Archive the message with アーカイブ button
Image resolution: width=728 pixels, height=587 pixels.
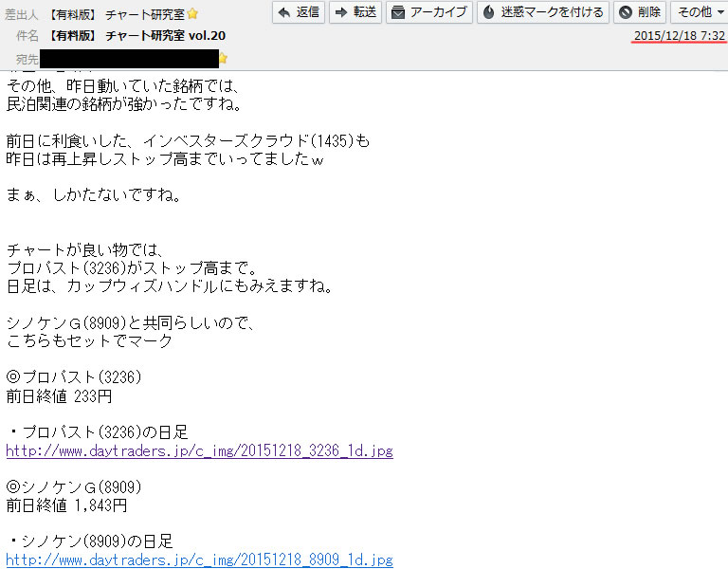[429, 12]
